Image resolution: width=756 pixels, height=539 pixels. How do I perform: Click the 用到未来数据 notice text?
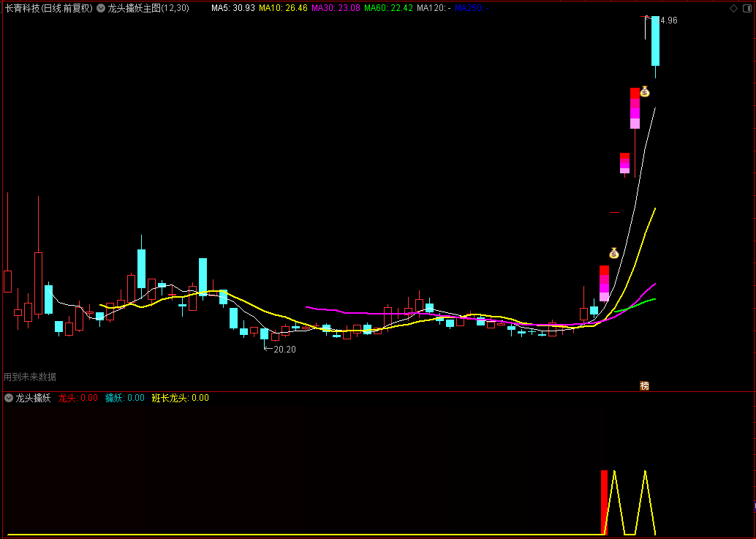(30, 377)
